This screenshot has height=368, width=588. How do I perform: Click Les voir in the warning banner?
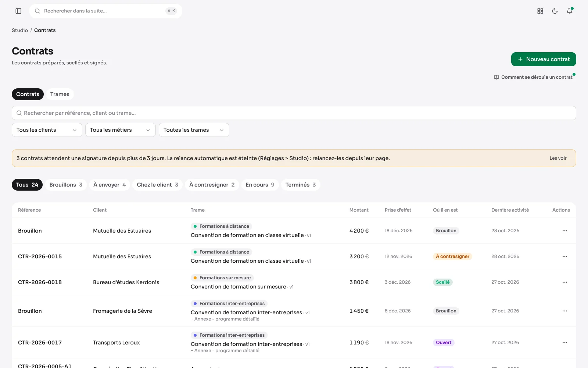(558, 158)
